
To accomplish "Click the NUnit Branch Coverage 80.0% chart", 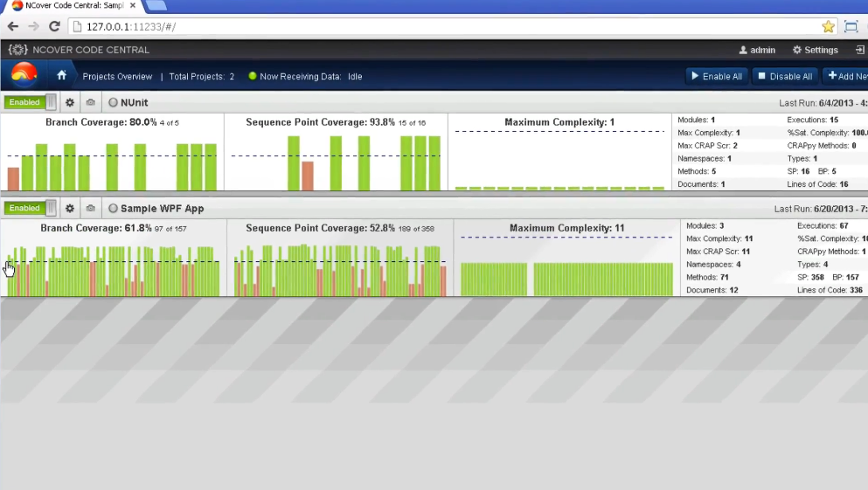I will 113,153.
